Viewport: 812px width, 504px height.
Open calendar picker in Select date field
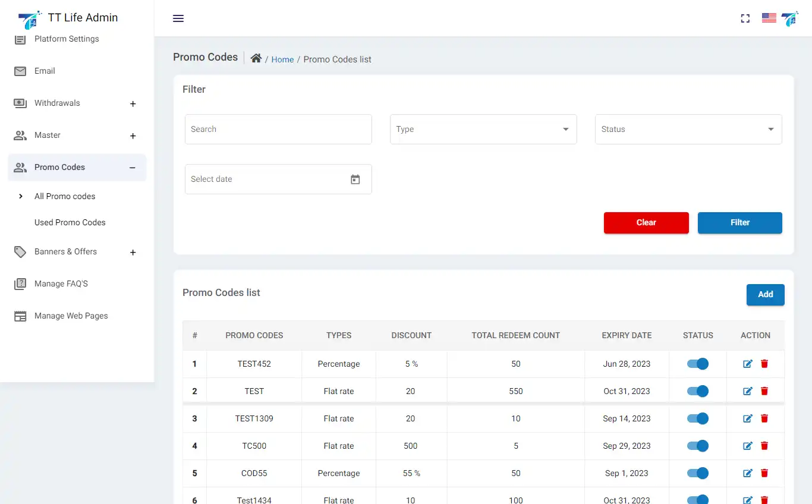pos(355,179)
